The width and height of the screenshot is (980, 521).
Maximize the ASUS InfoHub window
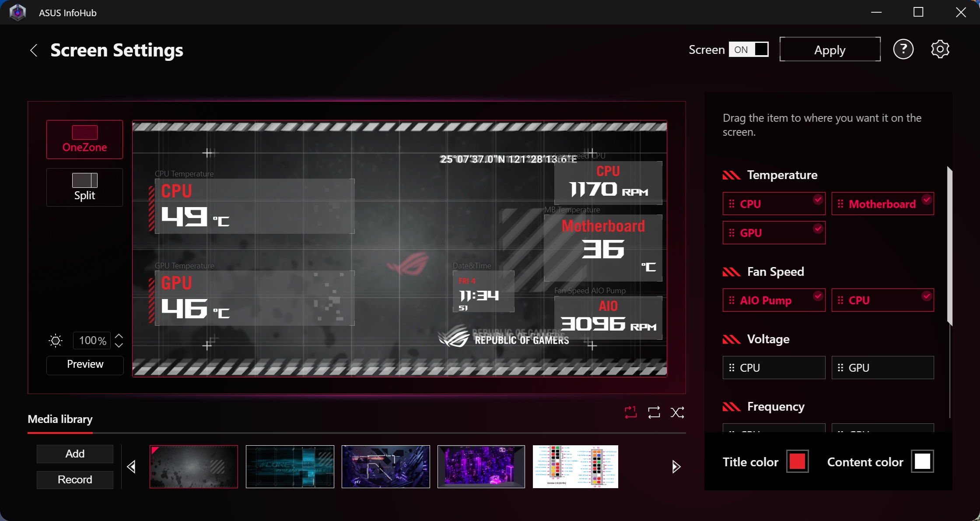[x=918, y=12]
